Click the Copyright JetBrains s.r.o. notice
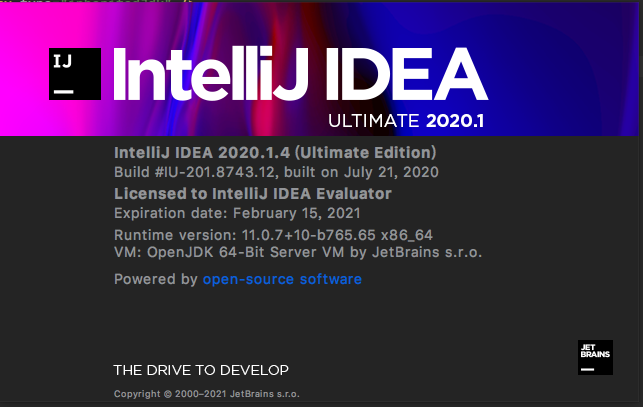Viewport: 643px width, 407px height. click(207, 394)
